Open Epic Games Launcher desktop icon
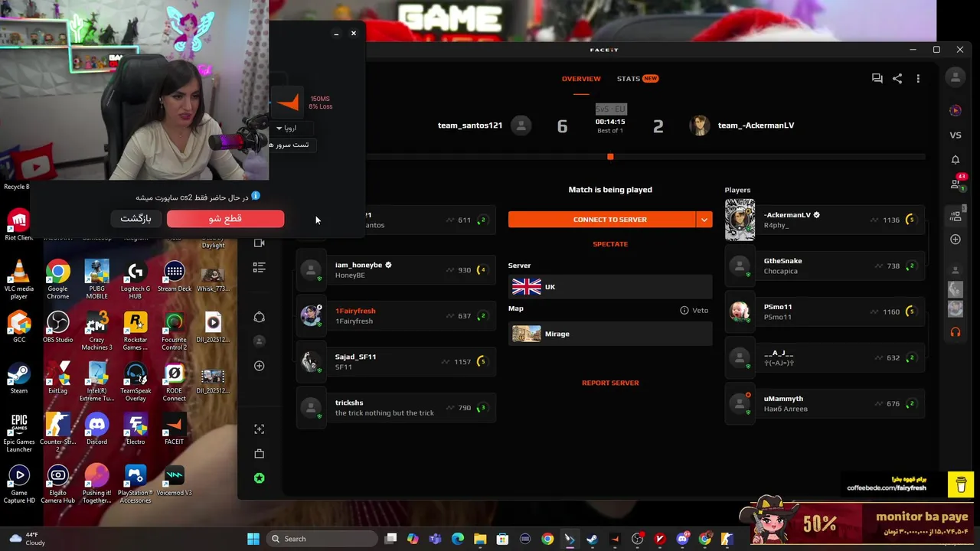This screenshot has height=551, width=980. click(x=18, y=432)
